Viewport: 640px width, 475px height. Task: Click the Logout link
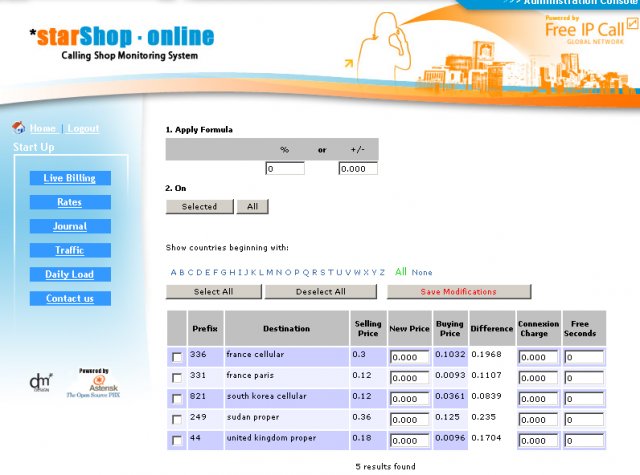[83, 129]
